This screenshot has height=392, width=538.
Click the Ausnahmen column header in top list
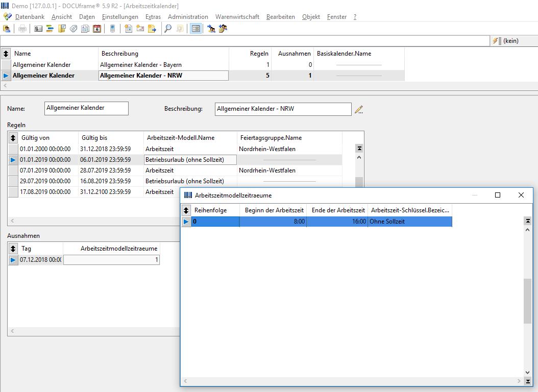pyautogui.click(x=292, y=54)
